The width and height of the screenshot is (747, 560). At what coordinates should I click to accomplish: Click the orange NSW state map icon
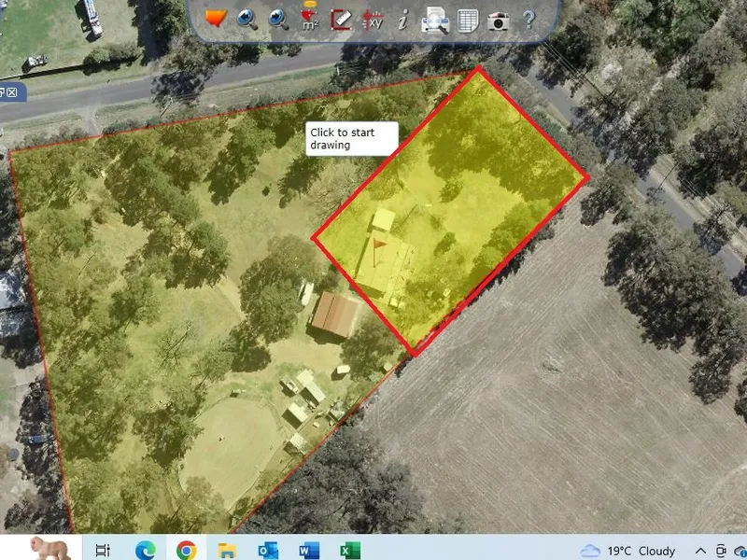pyautogui.click(x=217, y=19)
